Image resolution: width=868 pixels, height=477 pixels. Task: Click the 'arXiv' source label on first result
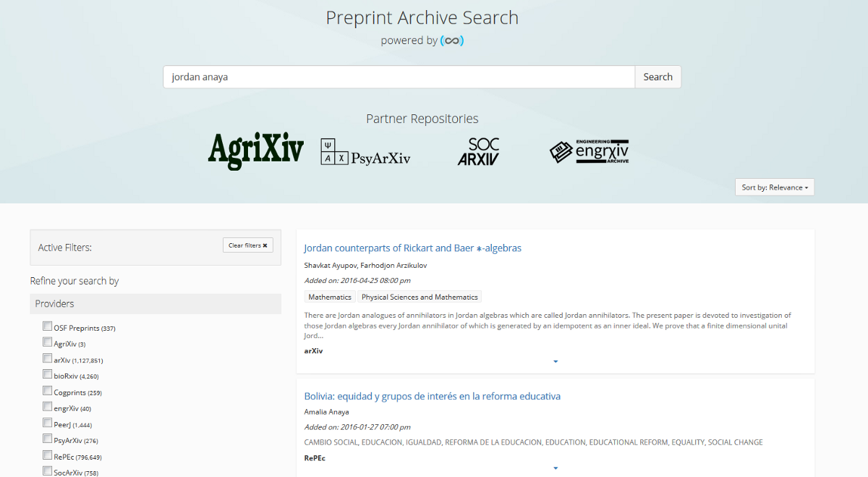(x=314, y=351)
